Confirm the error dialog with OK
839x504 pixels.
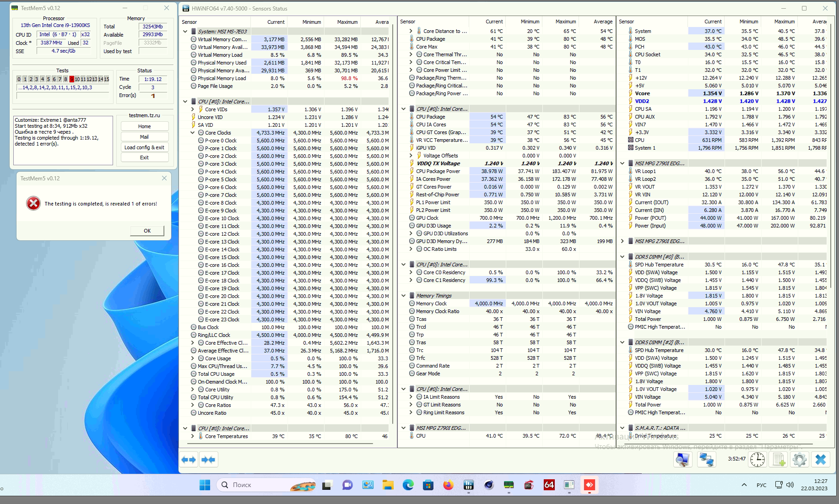(147, 231)
